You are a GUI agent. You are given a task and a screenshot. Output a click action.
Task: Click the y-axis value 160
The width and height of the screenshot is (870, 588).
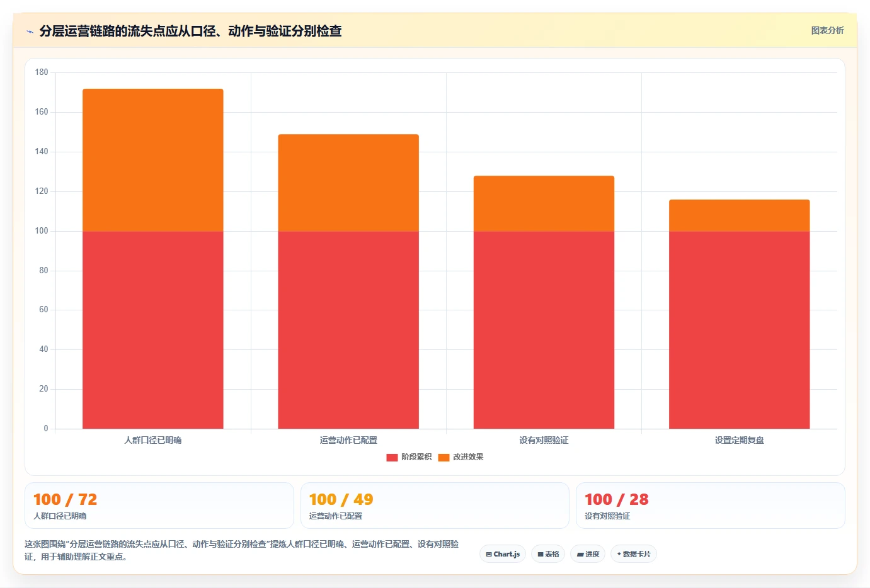pos(42,112)
